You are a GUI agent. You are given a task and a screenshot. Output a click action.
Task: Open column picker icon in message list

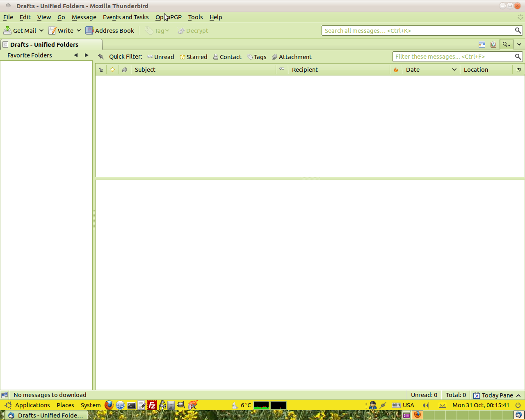(518, 70)
